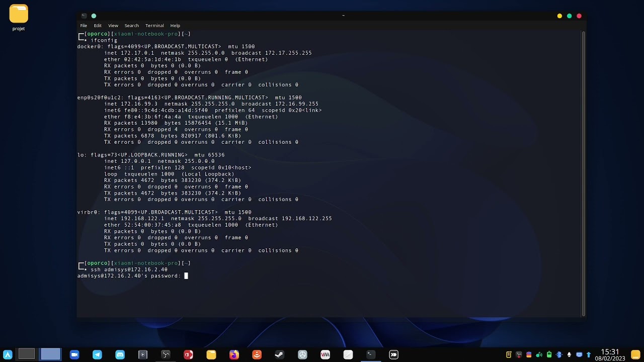Image resolution: width=644 pixels, height=362 pixels.
Task: Open the Arch application launcher
Action: (x=8, y=354)
